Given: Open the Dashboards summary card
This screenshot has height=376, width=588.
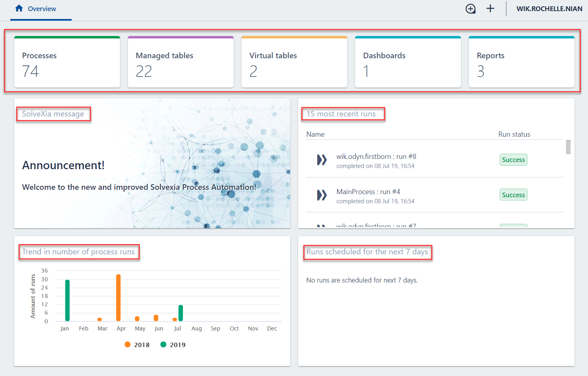Looking at the screenshot, I should (408, 63).
